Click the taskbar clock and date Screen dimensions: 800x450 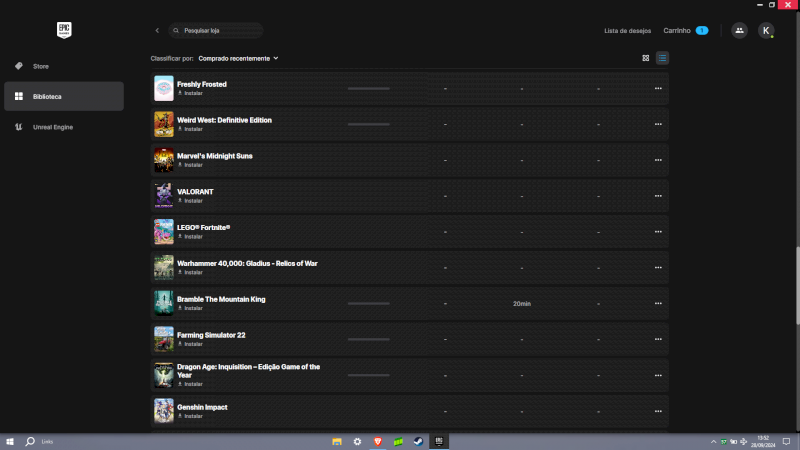pos(763,442)
